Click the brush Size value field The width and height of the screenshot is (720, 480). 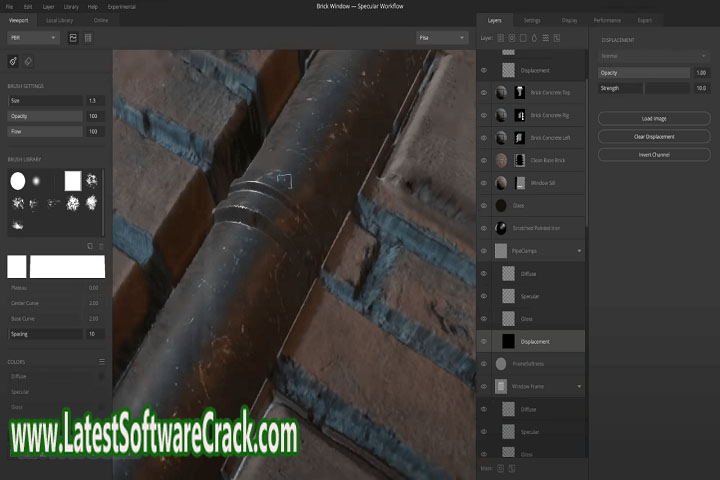pos(94,101)
